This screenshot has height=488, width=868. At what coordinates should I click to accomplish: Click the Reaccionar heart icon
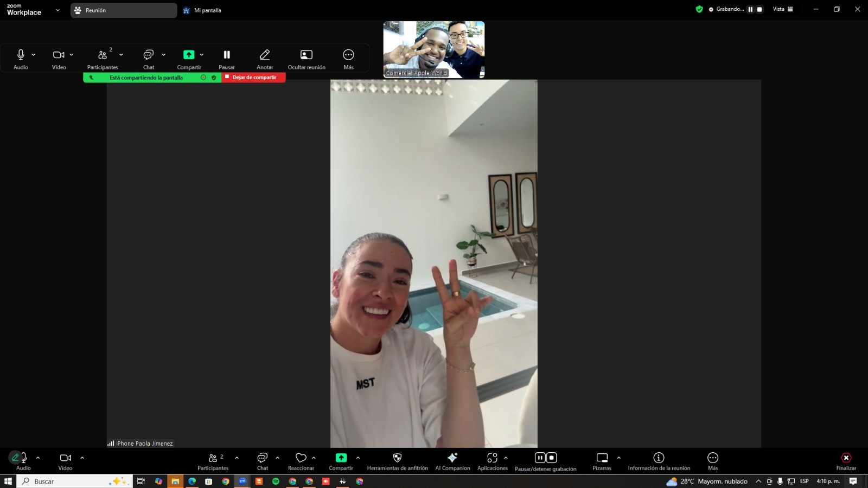[x=301, y=458]
